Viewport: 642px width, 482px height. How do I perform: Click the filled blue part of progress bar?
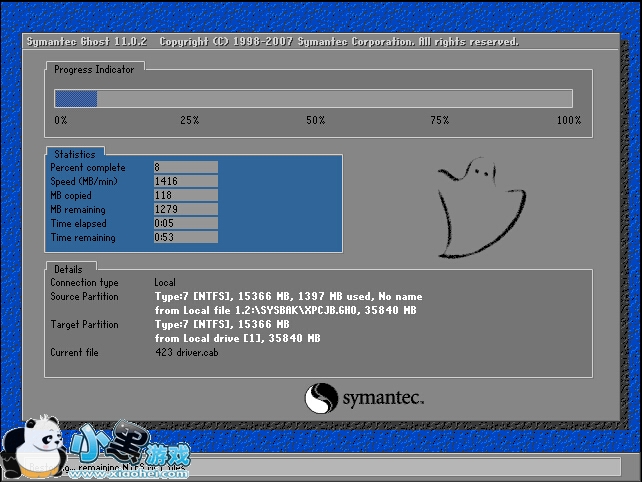[75, 98]
